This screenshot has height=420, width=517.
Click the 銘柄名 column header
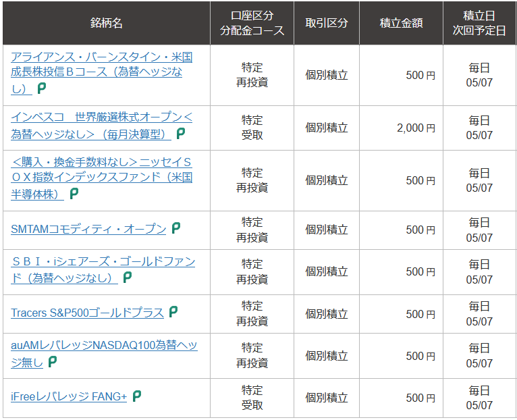(x=107, y=23)
